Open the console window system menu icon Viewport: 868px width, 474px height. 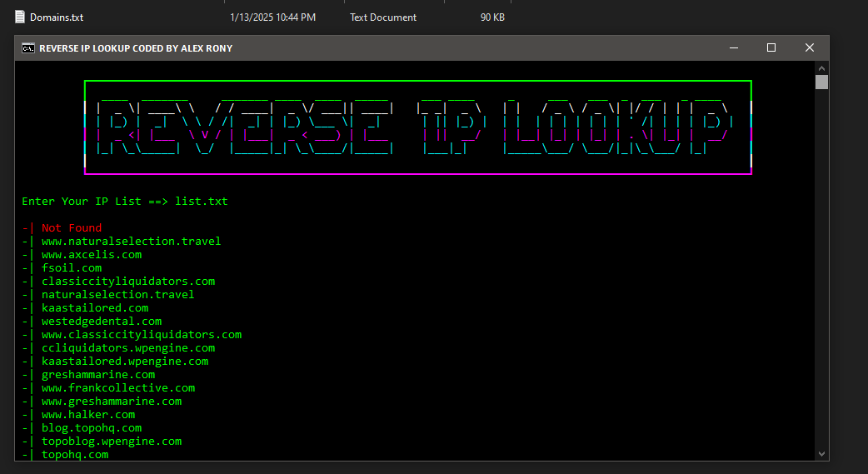coord(27,48)
